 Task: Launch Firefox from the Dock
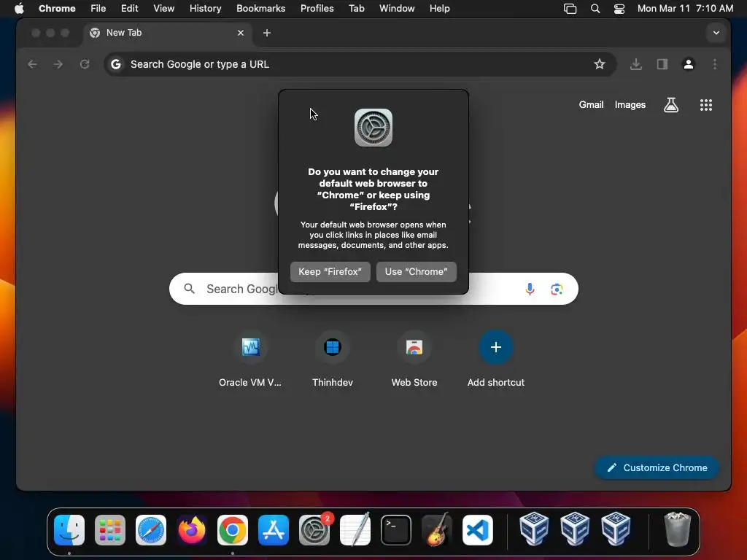[x=192, y=530]
